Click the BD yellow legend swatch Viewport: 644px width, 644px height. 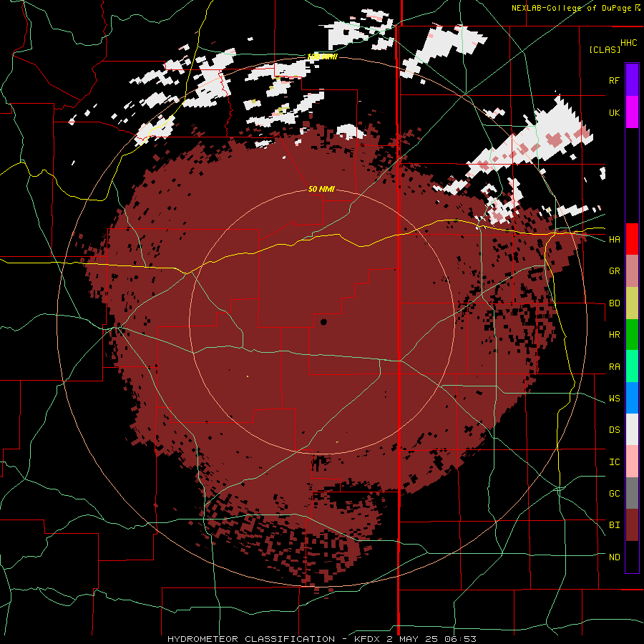click(632, 303)
